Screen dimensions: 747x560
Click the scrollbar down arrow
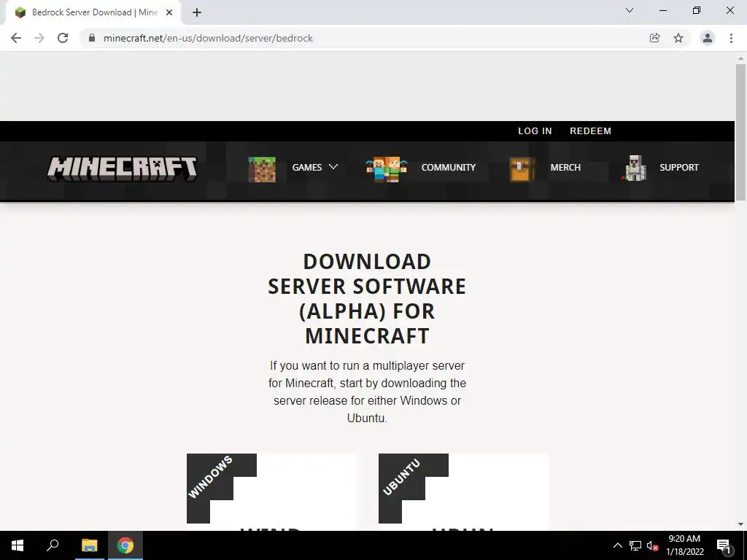[x=740, y=524]
